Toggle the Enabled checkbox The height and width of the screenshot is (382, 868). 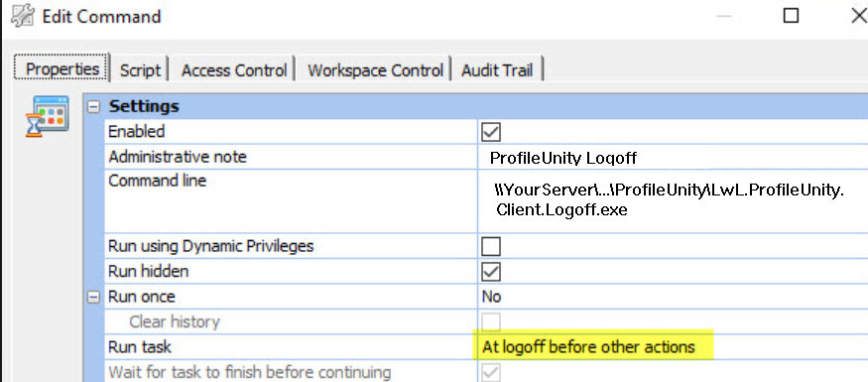(x=492, y=132)
